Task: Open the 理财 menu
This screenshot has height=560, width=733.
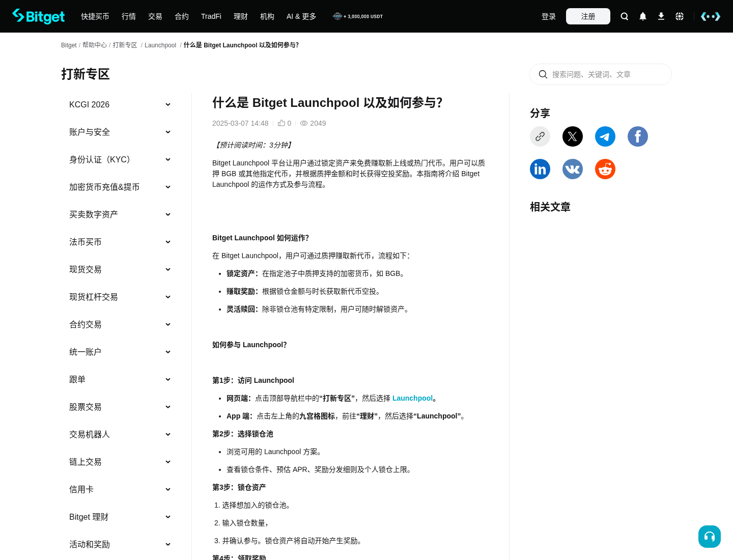Action: 241,16
